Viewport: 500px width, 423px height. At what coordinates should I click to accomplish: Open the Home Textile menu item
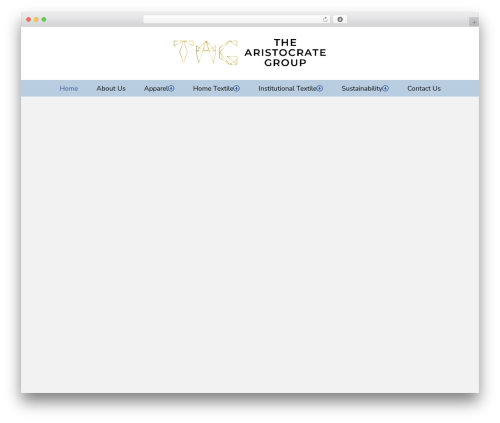point(213,88)
